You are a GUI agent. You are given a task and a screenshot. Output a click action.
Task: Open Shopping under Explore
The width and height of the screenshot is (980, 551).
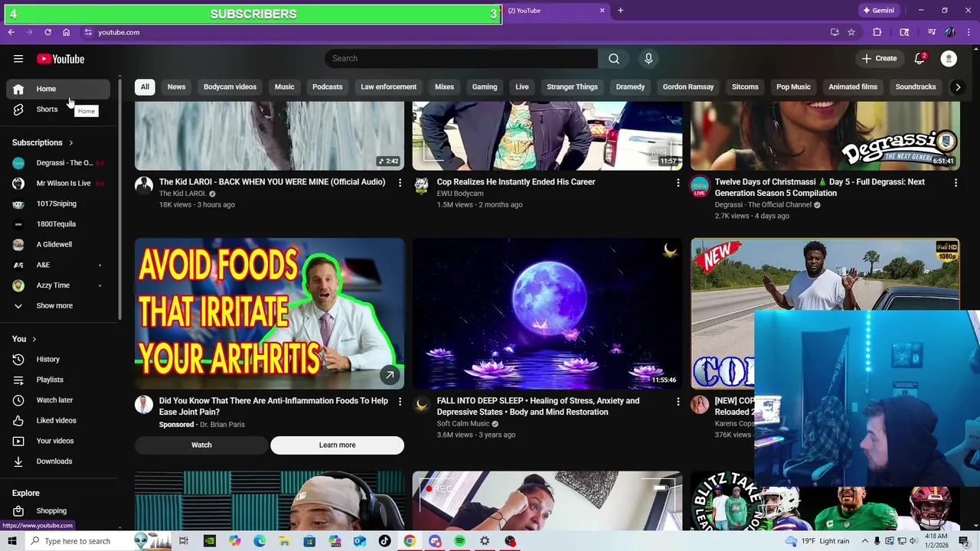click(58, 510)
